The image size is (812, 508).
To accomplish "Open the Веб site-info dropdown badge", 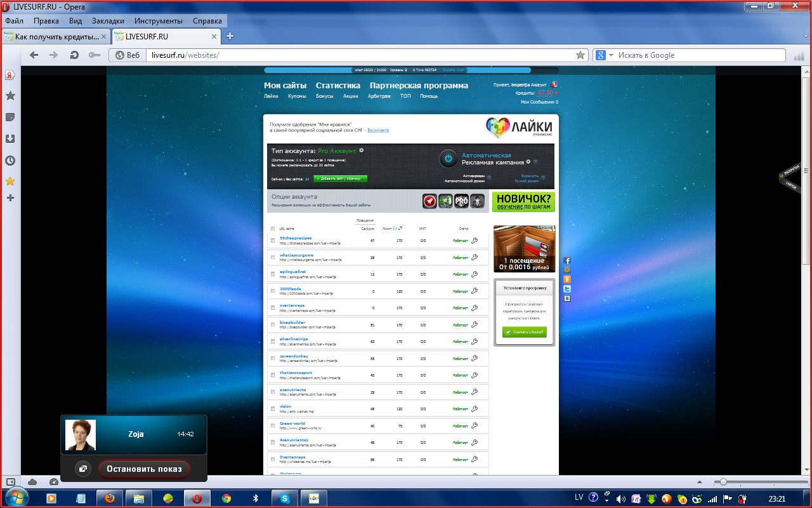I will (128, 55).
